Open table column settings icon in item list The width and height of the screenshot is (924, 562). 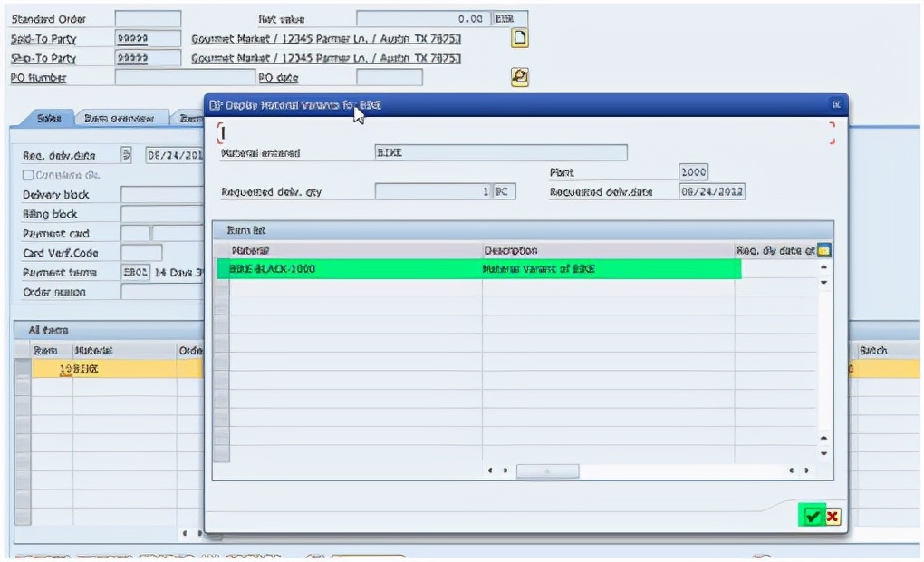click(824, 250)
